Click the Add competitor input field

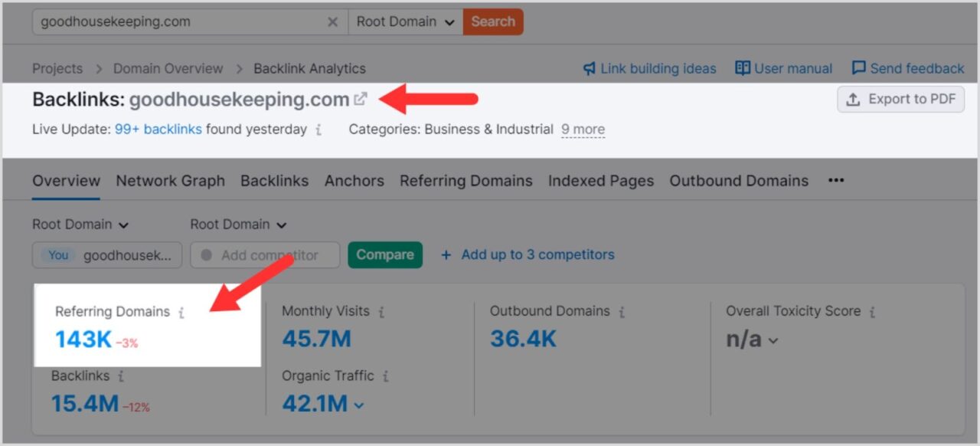pyautogui.click(x=264, y=254)
